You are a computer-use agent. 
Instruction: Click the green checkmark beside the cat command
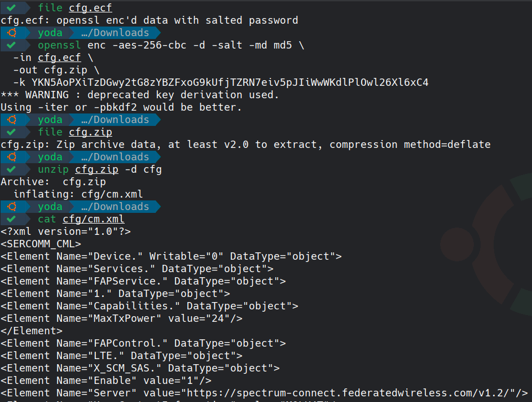[12, 219]
